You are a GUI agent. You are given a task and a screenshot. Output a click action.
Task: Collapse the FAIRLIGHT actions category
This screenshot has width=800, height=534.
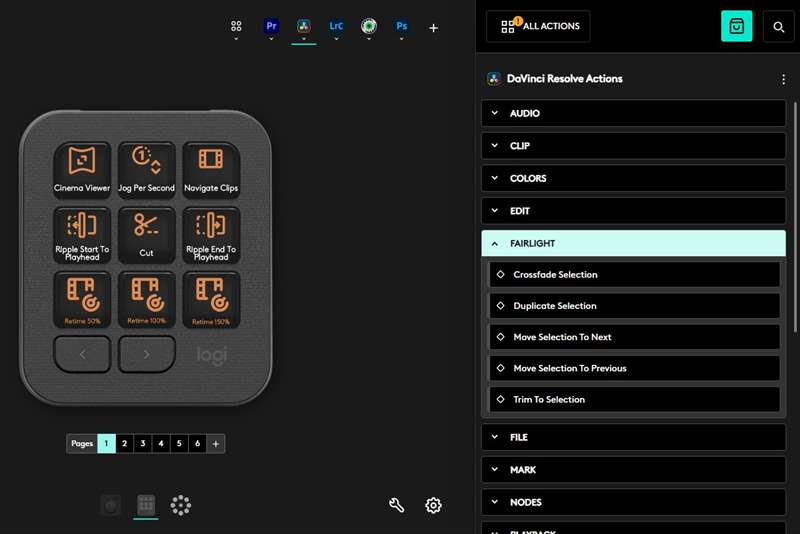[633, 243]
